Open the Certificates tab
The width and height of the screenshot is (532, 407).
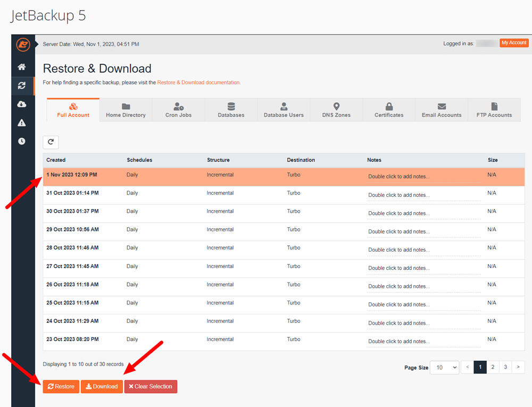[389, 110]
